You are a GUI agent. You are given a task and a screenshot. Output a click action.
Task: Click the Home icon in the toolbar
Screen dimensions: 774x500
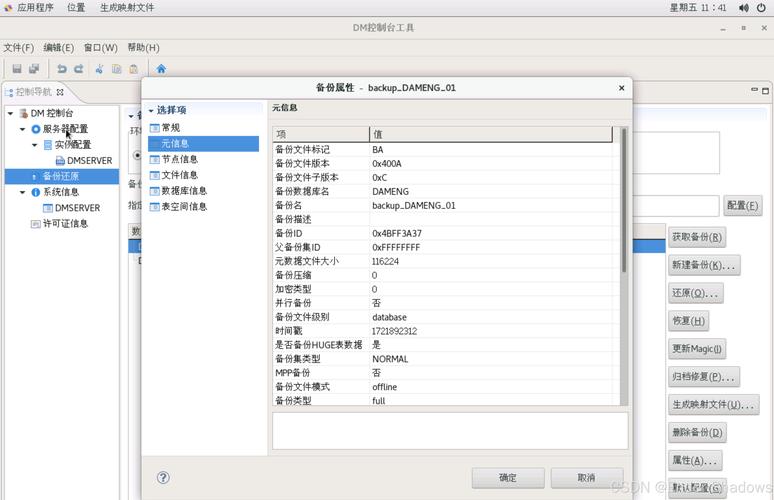coord(161,69)
